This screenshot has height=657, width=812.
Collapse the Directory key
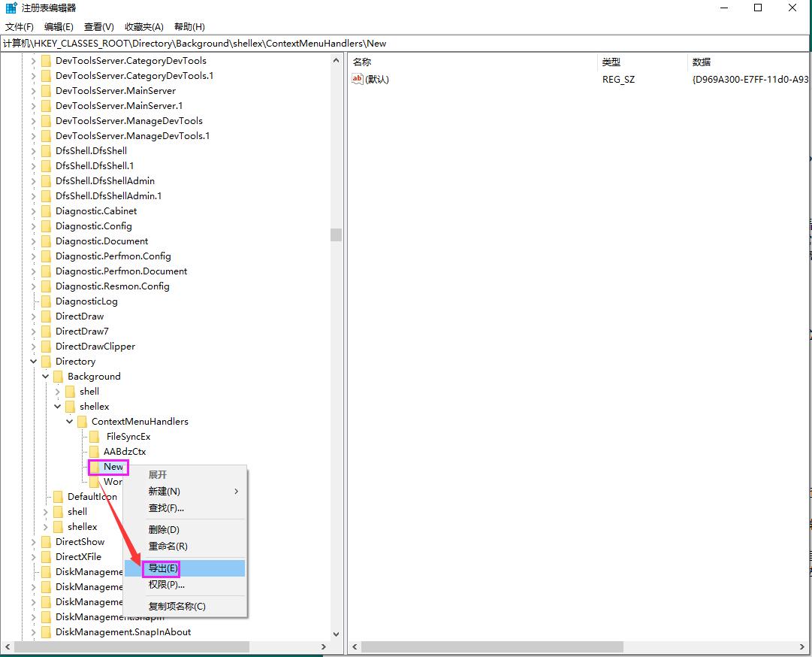[x=34, y=361]
